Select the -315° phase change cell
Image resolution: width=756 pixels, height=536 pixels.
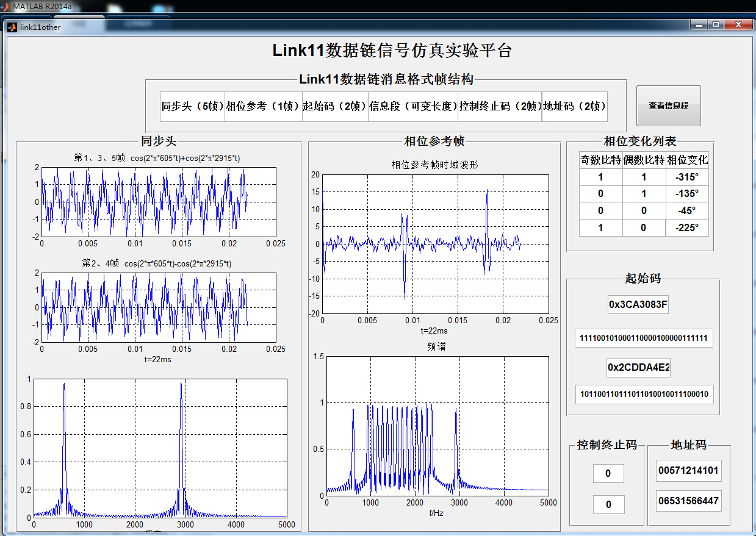687,177
